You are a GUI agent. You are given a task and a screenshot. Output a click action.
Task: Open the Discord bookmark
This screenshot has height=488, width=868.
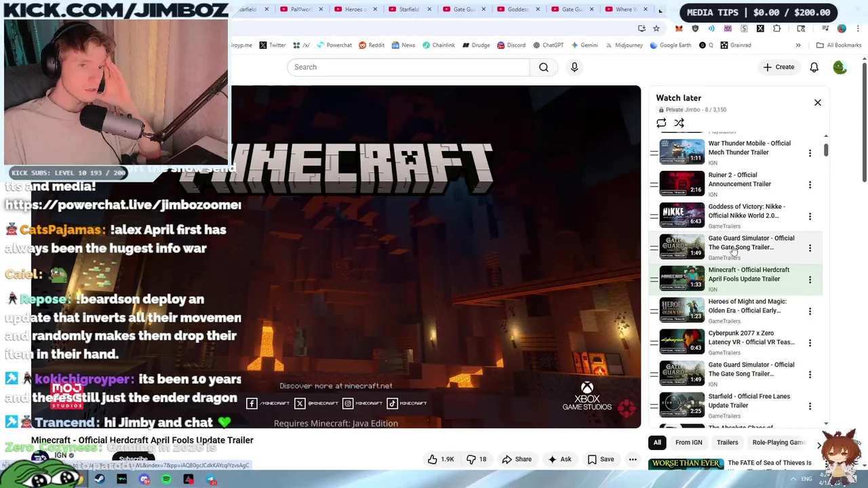pyautogui.click(x=511, y=45)
